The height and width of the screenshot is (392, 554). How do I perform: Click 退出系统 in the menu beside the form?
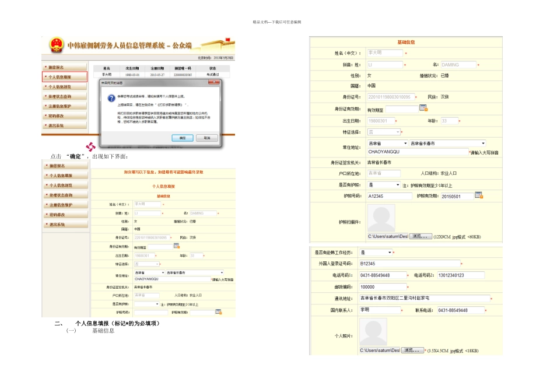(x=65, y=225)
